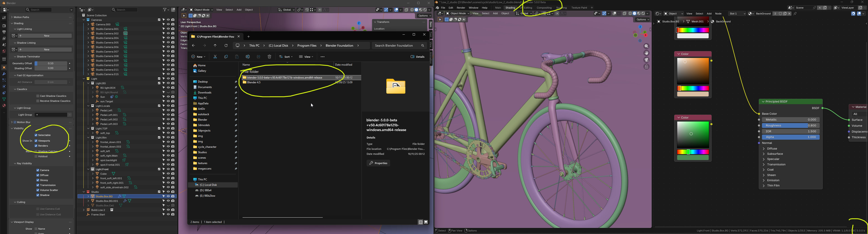The width and height of the screenshot is (868, 234).
Task: Switch File Explorer to large thumbnails view icon
Action: pos(426,222)
